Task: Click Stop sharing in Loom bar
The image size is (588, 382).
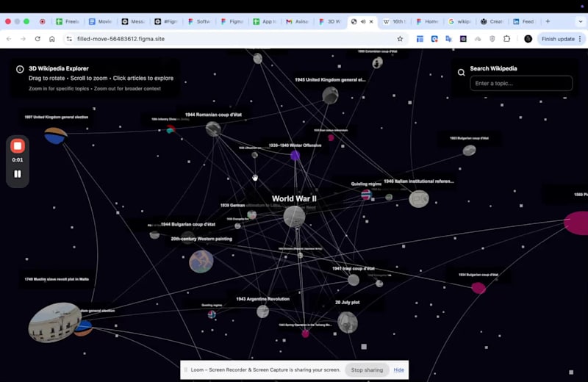Action: (367, 370)
